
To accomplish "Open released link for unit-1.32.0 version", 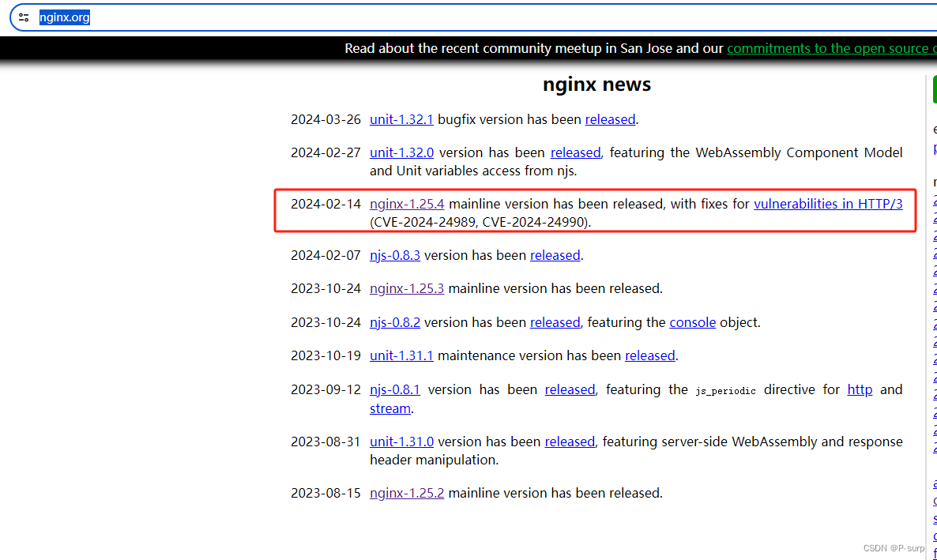I will click(x=575, y=153).
